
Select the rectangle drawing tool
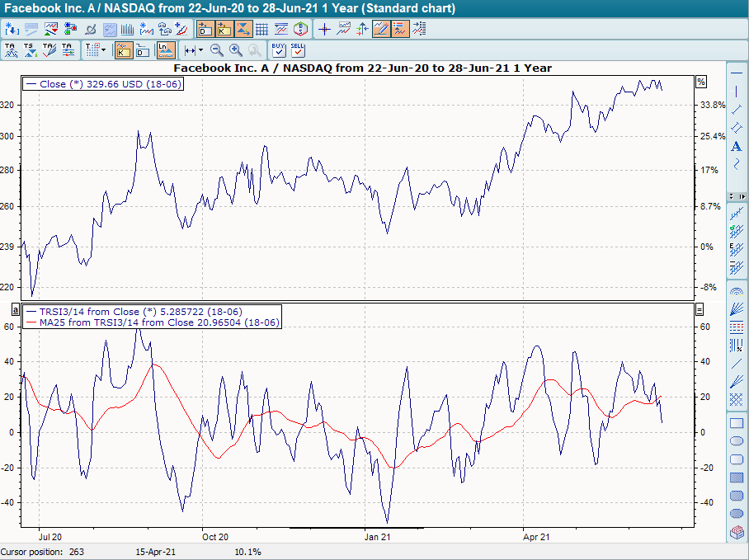tap(737, 423)
